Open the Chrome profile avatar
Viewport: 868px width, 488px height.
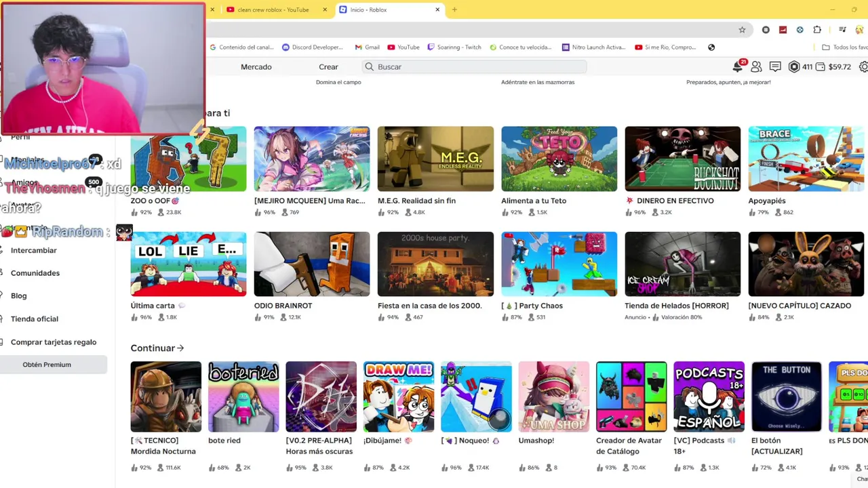(x=860, y=30)
